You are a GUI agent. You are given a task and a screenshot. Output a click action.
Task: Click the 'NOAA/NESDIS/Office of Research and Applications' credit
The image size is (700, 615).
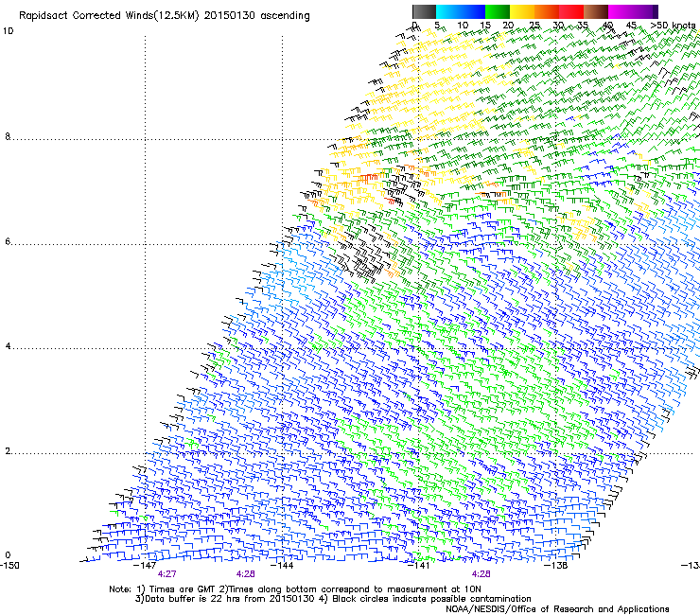point(557,609)
